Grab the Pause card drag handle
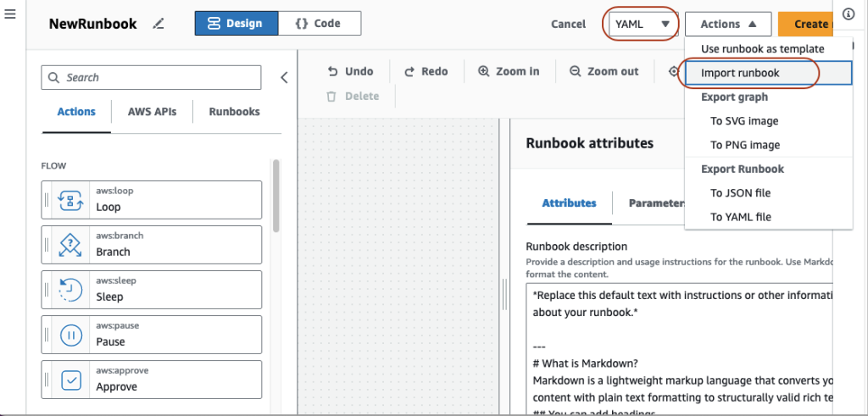The width and height of the screenshot is (868, 416). coord(47,335)
